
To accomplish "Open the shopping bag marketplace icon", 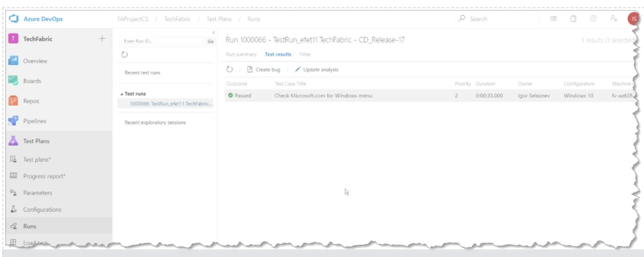I will 573,19.
